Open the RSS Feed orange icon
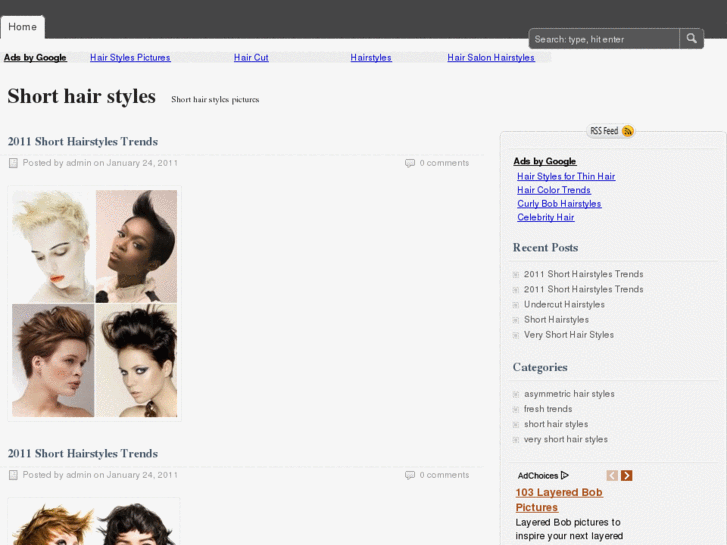This screenshot has height=545, width=727. [x=627, y=131]
